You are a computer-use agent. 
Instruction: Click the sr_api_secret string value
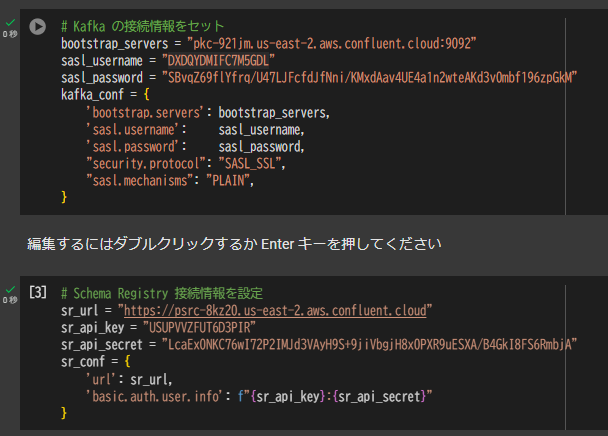click(369, 345)
